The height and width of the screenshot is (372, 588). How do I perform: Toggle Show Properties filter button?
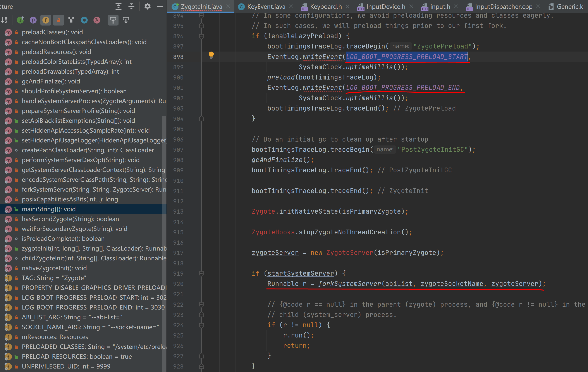tap(33, 20)
